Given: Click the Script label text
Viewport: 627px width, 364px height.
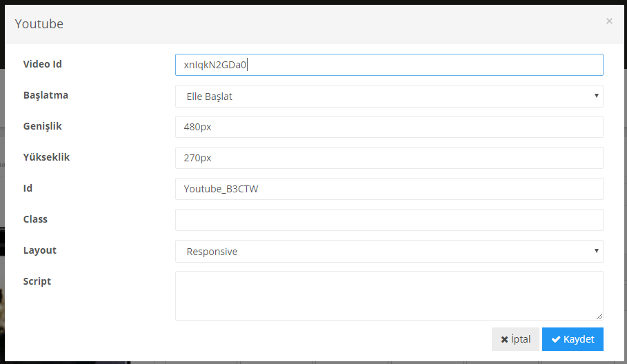Looking at the screenshot, I should (37, 281).
